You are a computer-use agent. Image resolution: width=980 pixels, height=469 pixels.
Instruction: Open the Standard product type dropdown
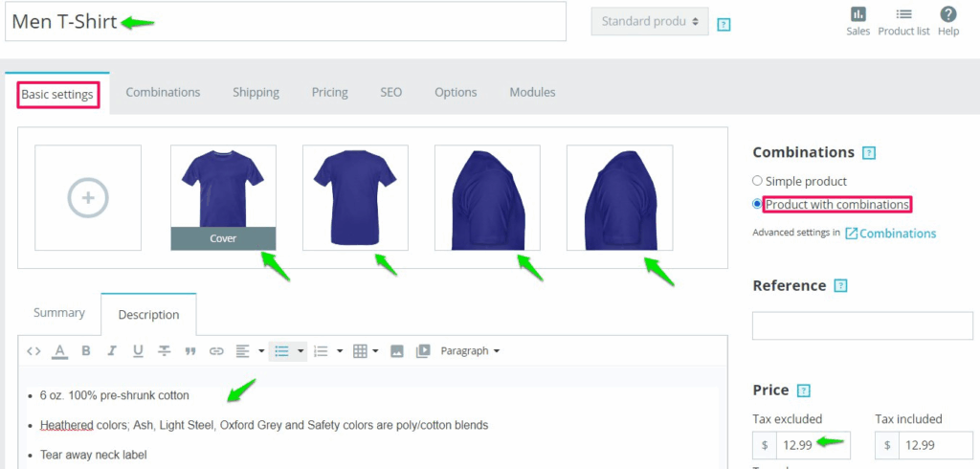(x=649, y=21)
